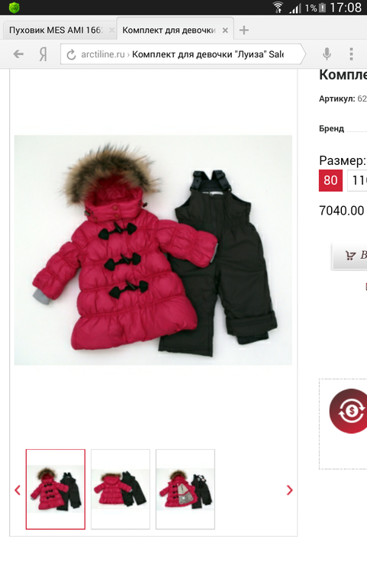Click the red currency exchange circle icon
This screenshot has height=588, width=367.
click(x=348, y=411)
